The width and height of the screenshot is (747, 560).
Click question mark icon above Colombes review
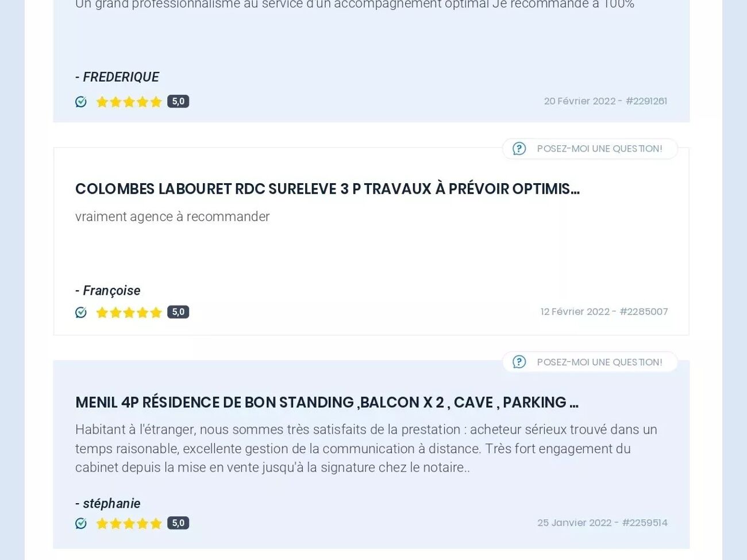pyautogui.click(x=519, y=149)
